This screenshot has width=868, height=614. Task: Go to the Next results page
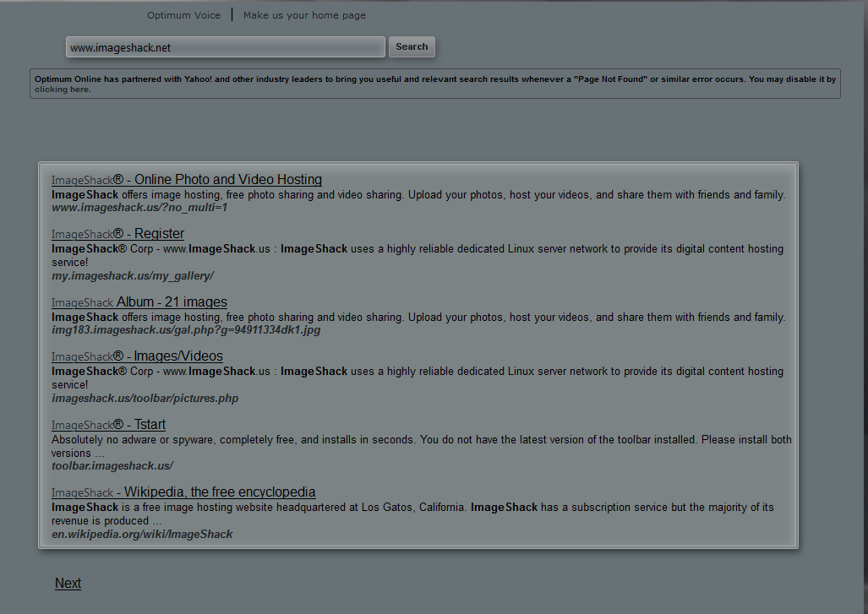pos(68,584)
